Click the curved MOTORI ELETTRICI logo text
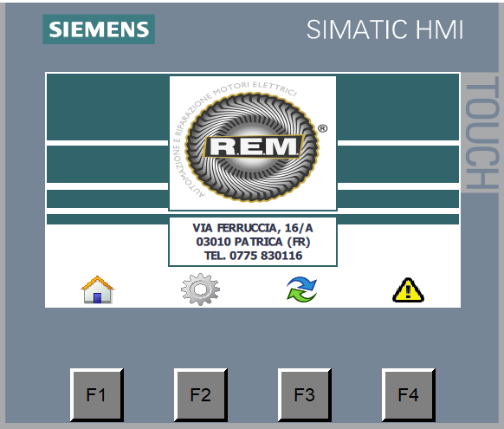Image resolution: width=504 pixels, height=429 pixels. (255, 88)
